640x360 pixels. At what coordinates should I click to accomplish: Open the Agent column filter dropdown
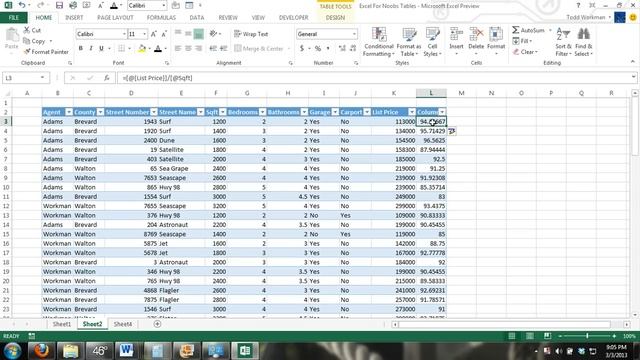click(x=69, y=112)
